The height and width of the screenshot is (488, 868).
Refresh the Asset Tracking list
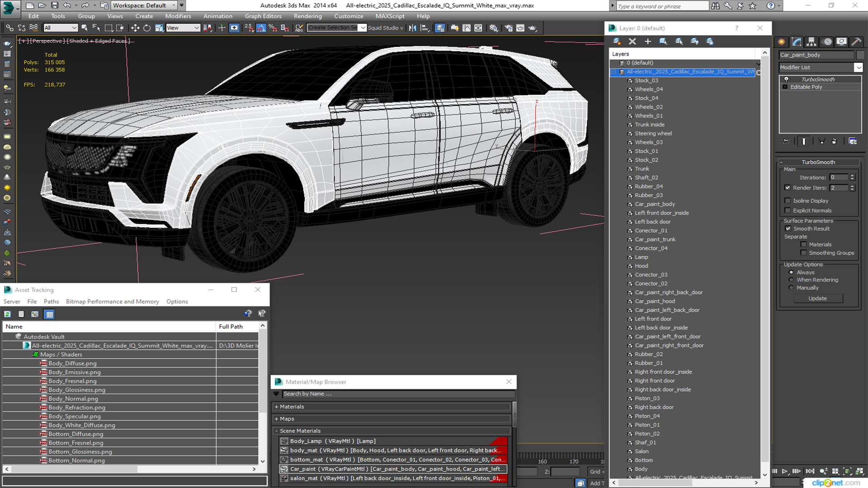click(x=8, y=314)
